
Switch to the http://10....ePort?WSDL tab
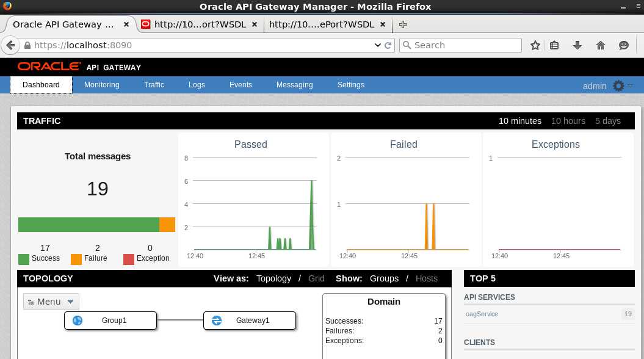322,24
